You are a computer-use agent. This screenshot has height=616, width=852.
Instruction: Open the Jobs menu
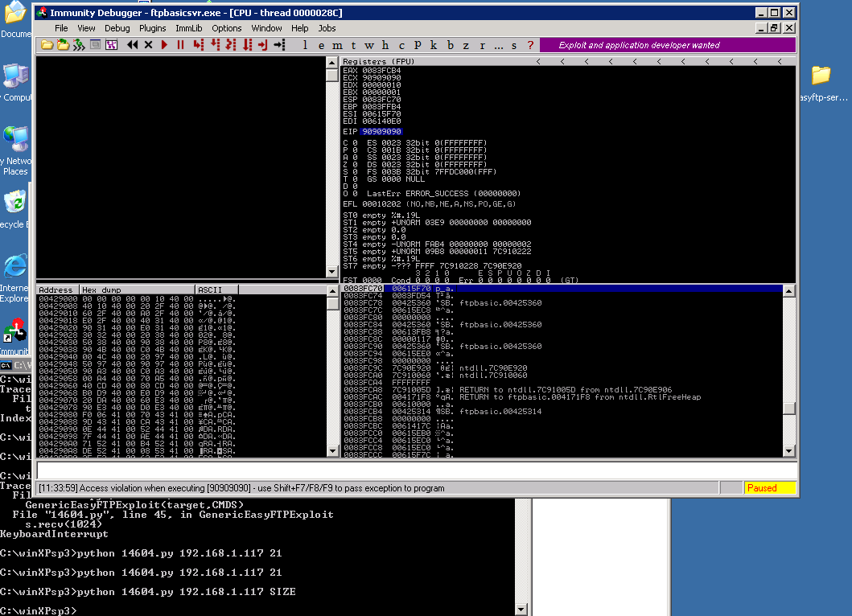[327, 28]
